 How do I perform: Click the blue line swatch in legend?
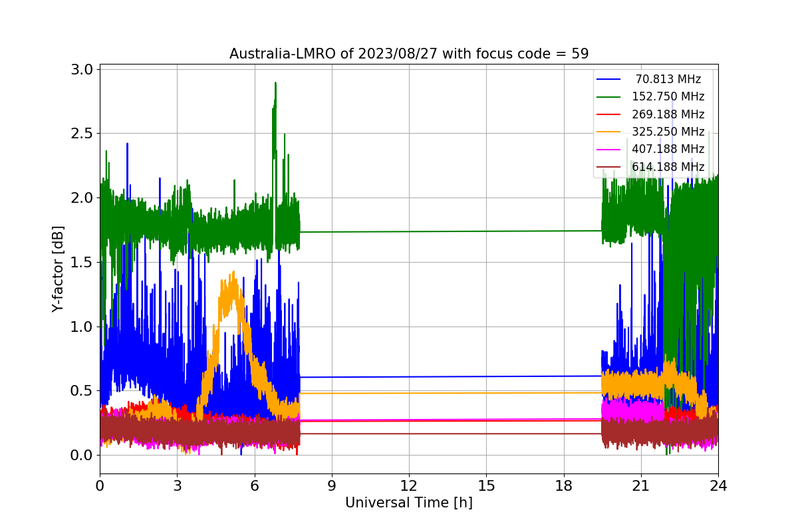[x=608, y=79]
